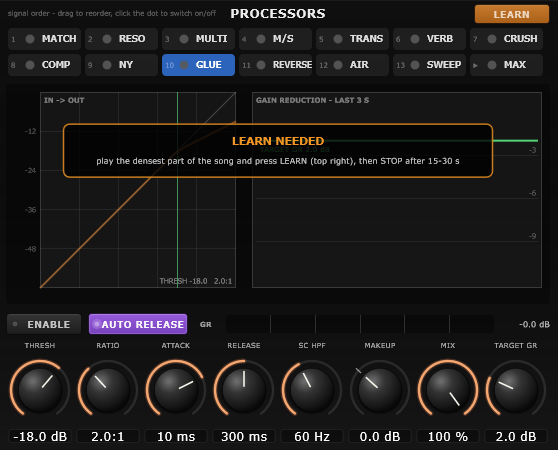Click the 'IN -> OUT' graph title

click(x=64, y=100)
